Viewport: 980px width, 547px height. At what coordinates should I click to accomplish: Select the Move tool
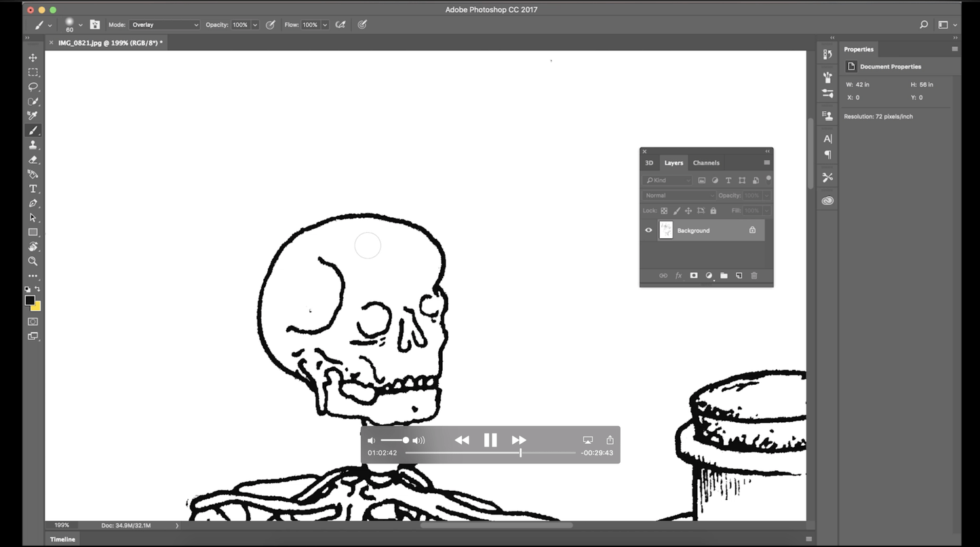[33, 58]
